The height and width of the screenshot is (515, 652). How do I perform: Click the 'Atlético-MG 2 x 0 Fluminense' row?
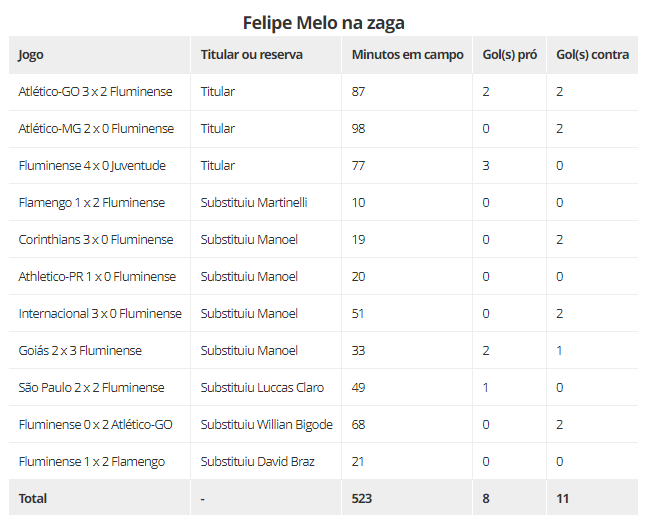324,129
